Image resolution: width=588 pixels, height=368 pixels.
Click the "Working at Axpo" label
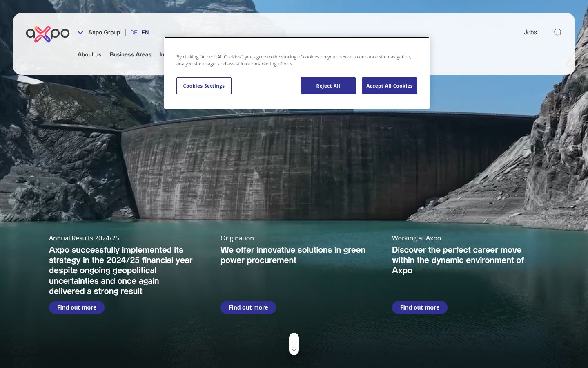tap(416, 238)
